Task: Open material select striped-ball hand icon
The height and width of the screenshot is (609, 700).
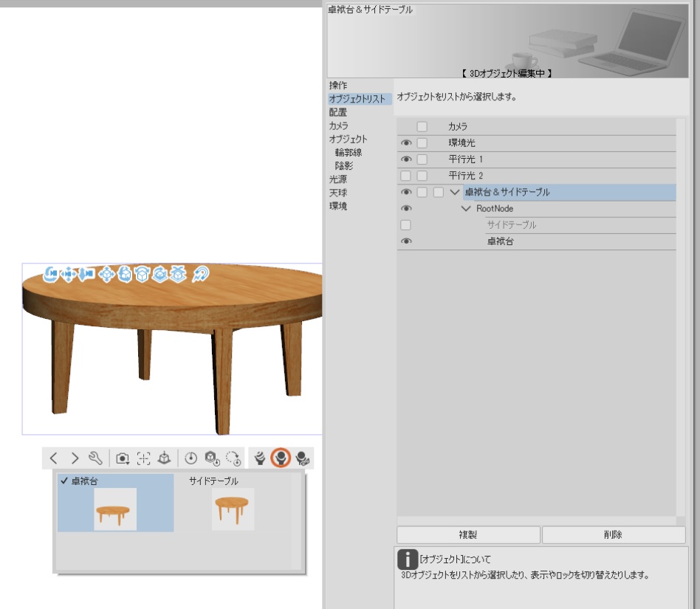Action: 259,458
